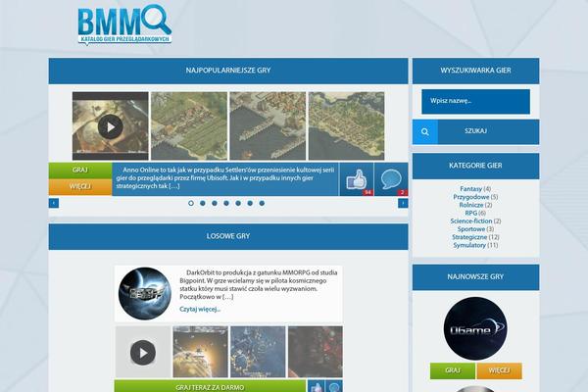This screenshot has width=588, height=392.
Task: Like Anno Online with the thumbs-up icon
Action: pos(357,179)
